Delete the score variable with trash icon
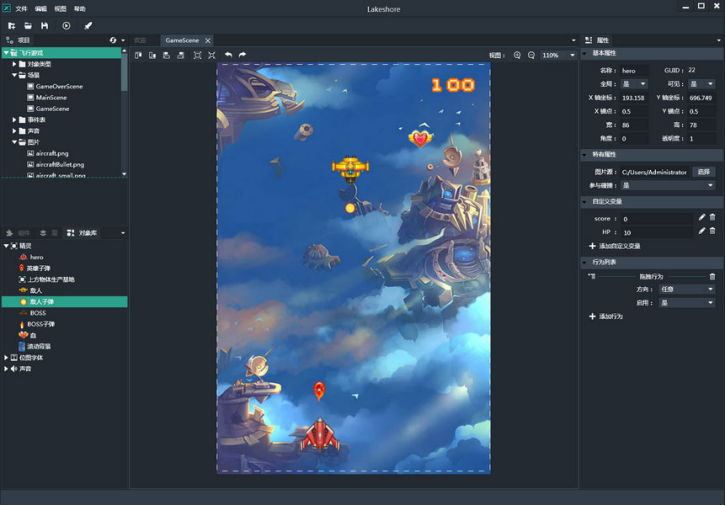Image resolution: width=726 pixels, height=506 pixels. pyautogui.click(x=713, y=217)
